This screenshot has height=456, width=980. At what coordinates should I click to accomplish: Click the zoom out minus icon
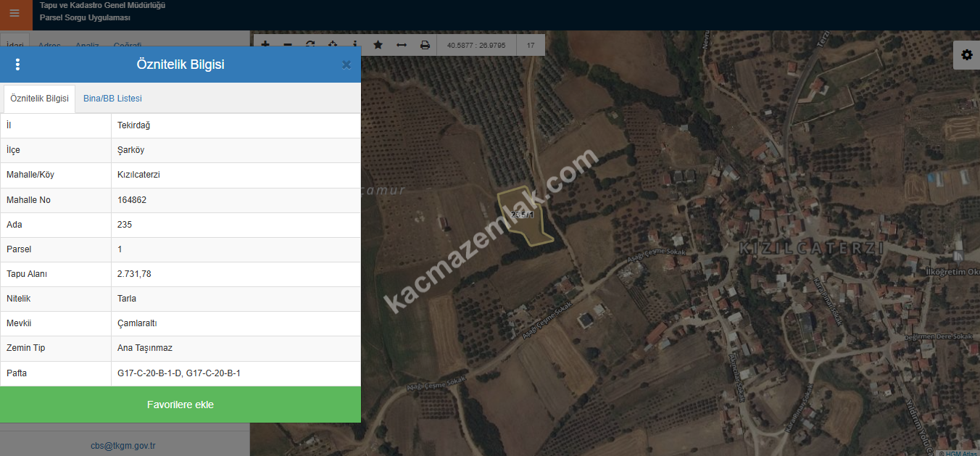(x=288, y=44)
